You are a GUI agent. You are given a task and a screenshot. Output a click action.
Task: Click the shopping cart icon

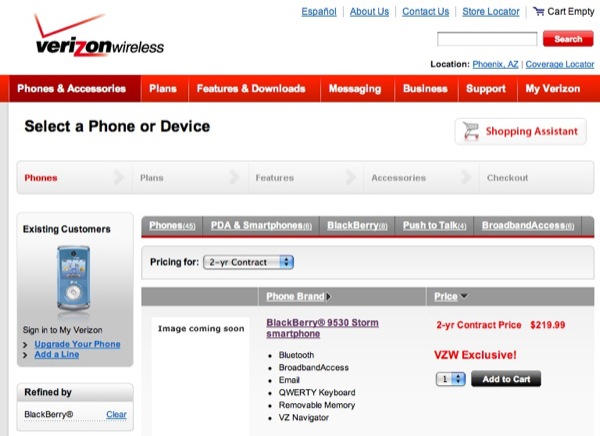pos(539,12)
